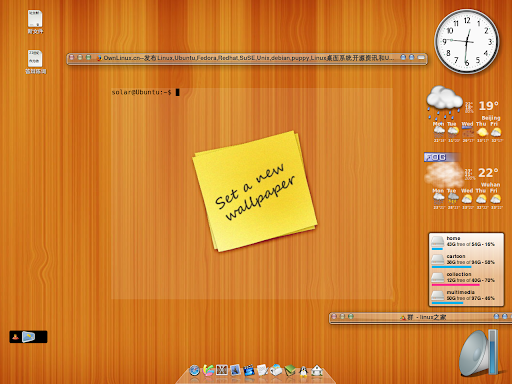
Task: Open the white printer-shaped dock icon
Action: point(276,370)
